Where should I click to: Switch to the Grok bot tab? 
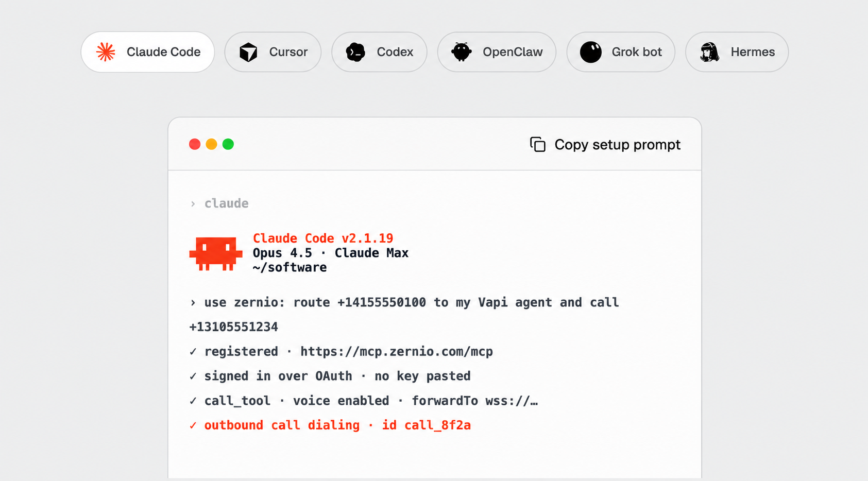tap(621, 52)
